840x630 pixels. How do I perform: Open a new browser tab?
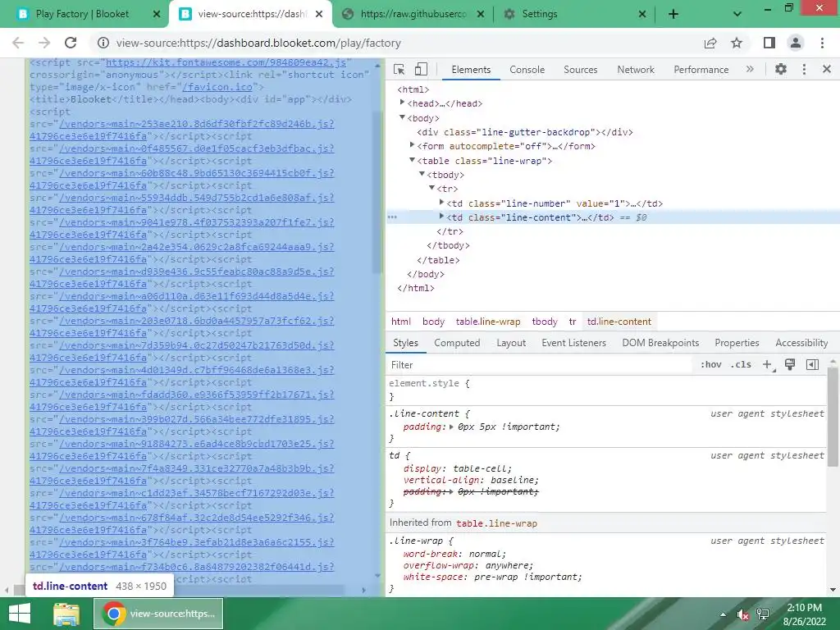[x=673, y=14]
